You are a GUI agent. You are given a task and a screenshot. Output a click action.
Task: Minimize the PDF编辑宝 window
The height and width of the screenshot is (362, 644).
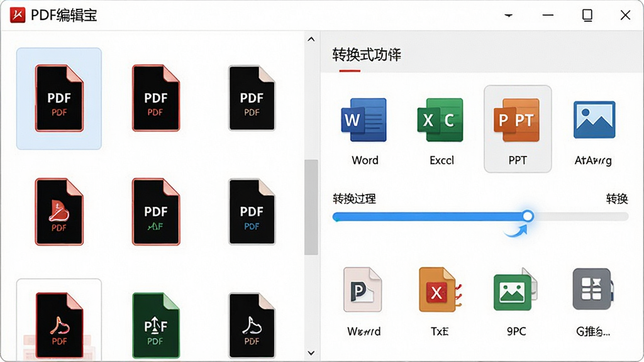click(x=548, y=15)
